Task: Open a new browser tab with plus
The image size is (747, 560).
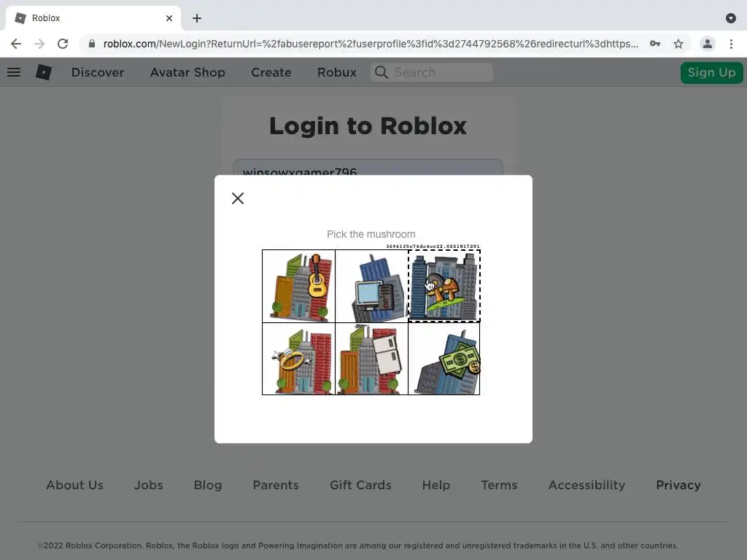Action: pos(197,18)
